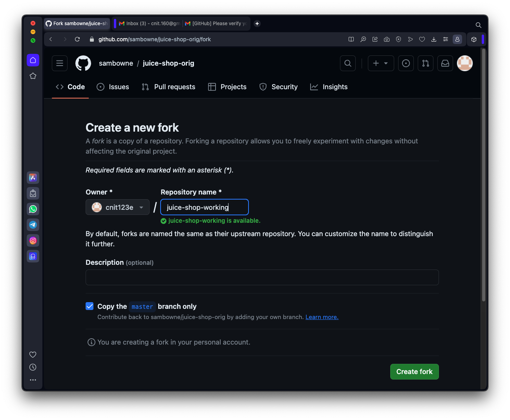Open the history clock icon in the sidebar
The height and width of the screenshot is (420, 510).
tap(33, 367)
